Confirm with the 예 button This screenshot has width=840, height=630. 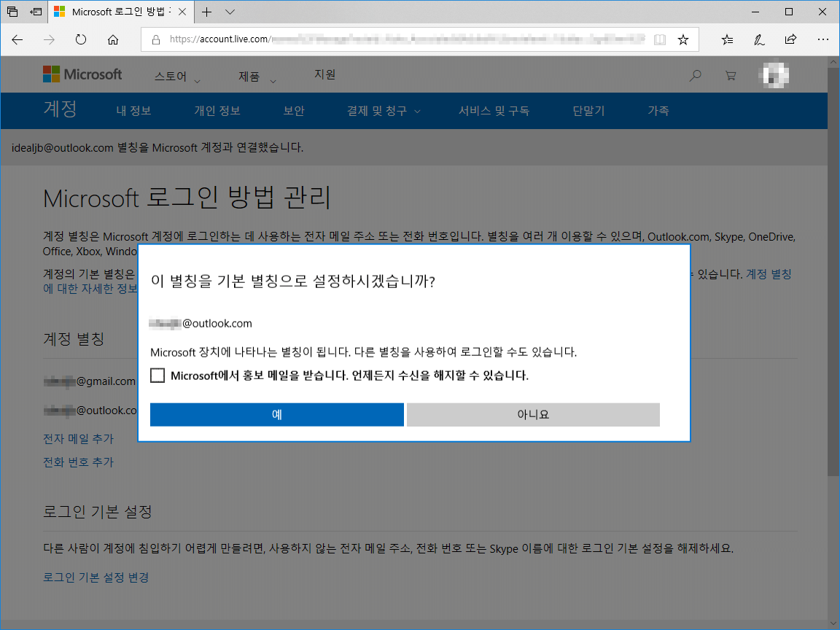(277, 415)
